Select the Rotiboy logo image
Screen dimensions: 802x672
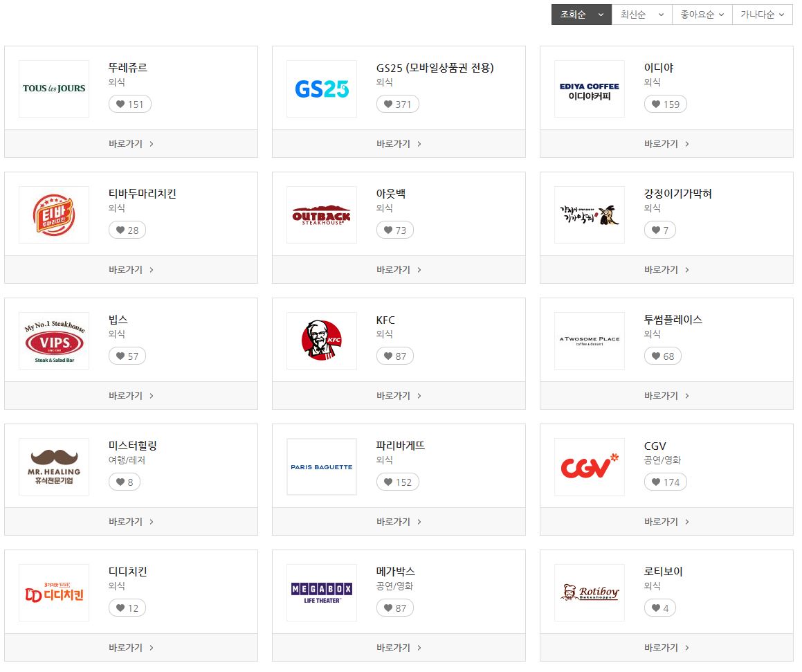(x=590, y=592)
